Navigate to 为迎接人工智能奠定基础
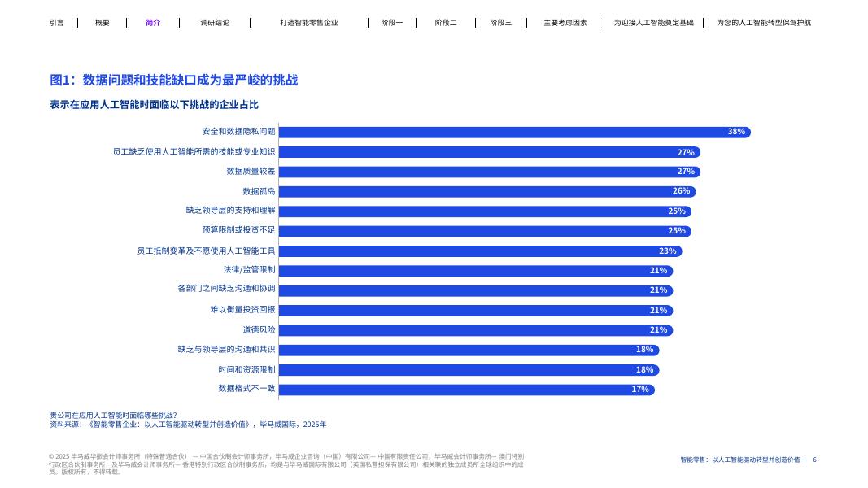Viewport: 868px width, 488px height. point(653,23)
